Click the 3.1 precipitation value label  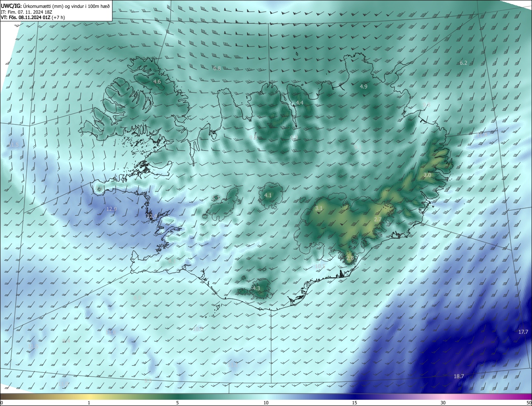[319, 208]
